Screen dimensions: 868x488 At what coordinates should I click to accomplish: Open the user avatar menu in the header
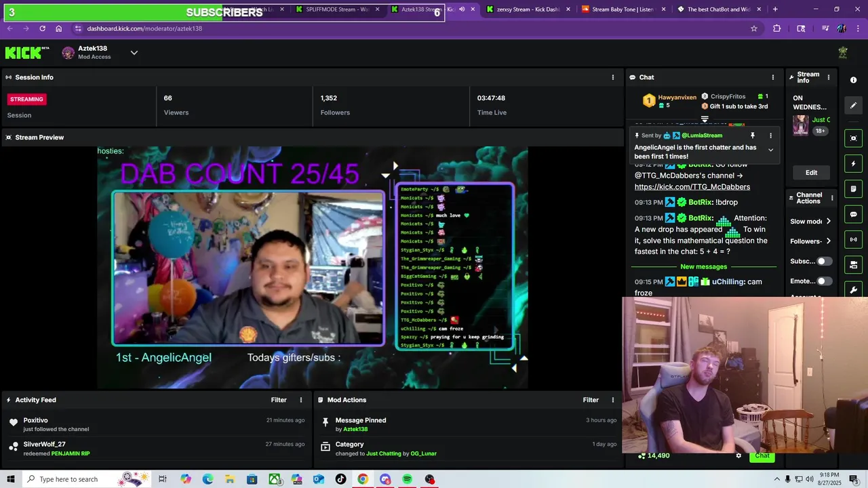pyautogui.click(x=843, y=53)
